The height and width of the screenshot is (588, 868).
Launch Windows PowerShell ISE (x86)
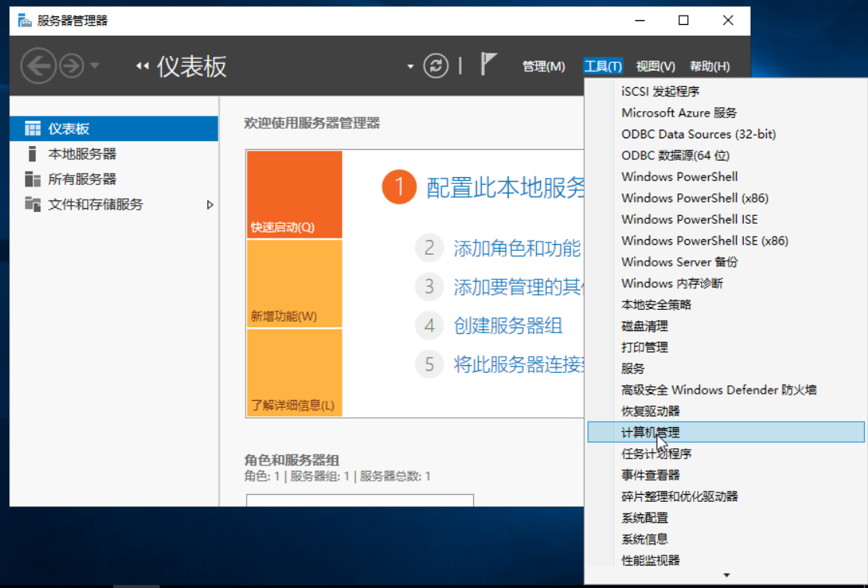click(x=726, y=241)
